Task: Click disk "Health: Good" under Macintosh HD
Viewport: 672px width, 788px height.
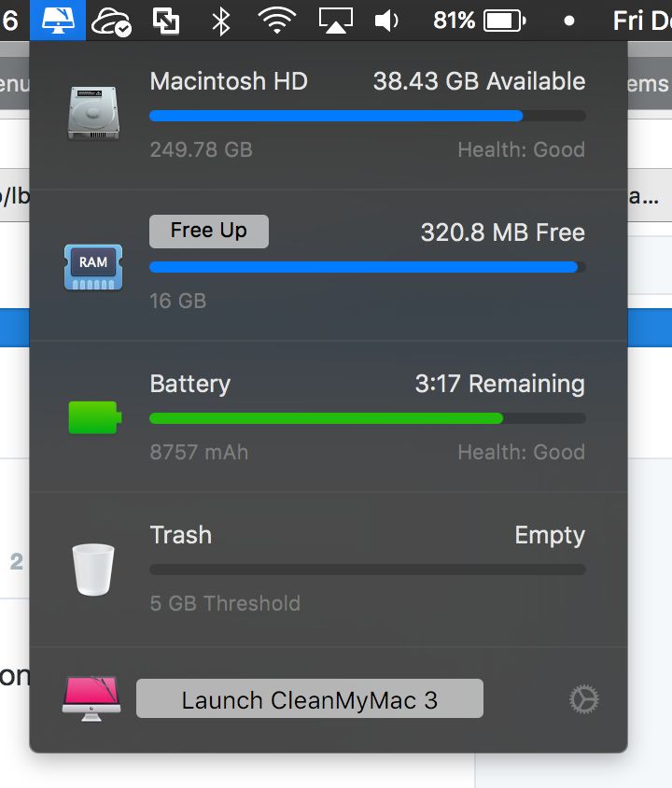Action: point(522,149)
